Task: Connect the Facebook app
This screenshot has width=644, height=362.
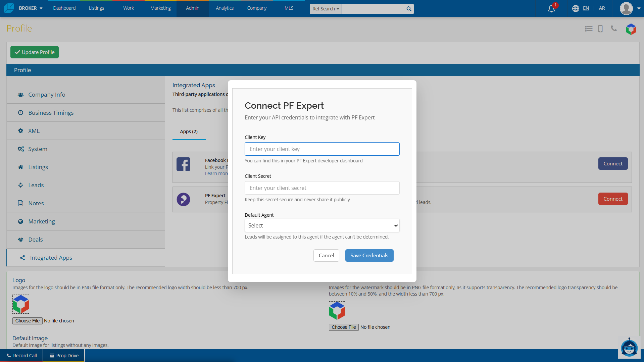Action: (613, 164)
